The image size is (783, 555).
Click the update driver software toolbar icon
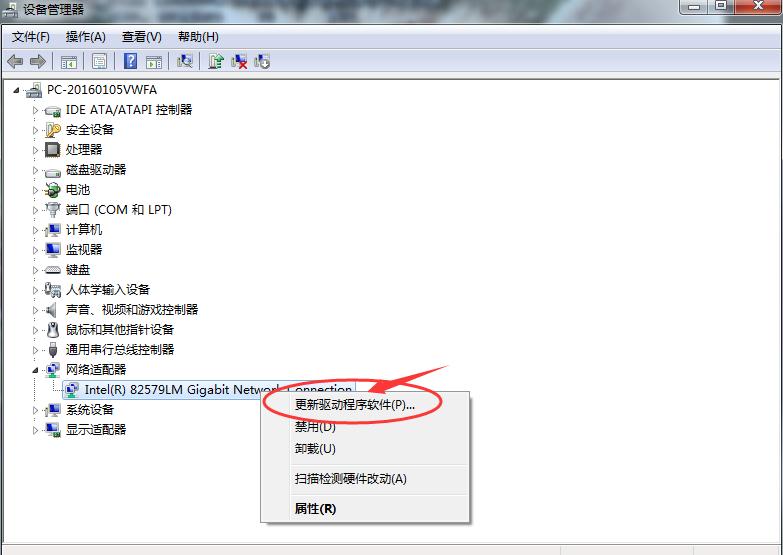pyautogui.click(x=216, y=61)
